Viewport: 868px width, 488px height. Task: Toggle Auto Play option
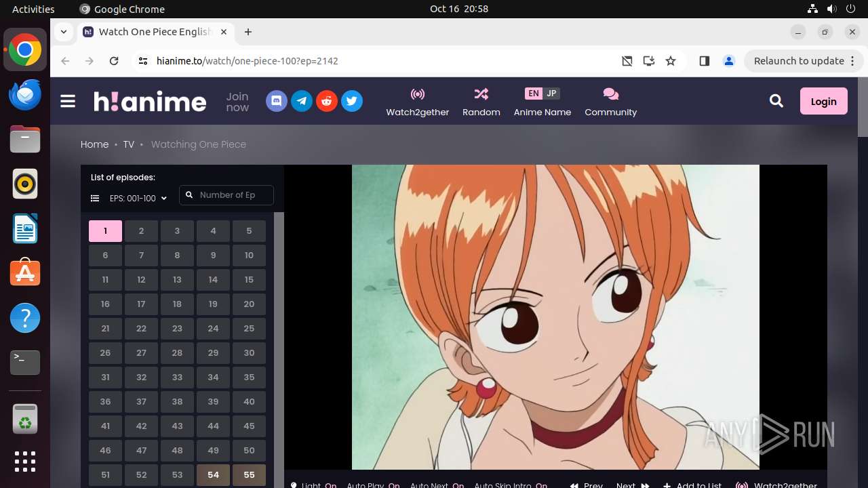pyautogui.click(x=373, y=485)
